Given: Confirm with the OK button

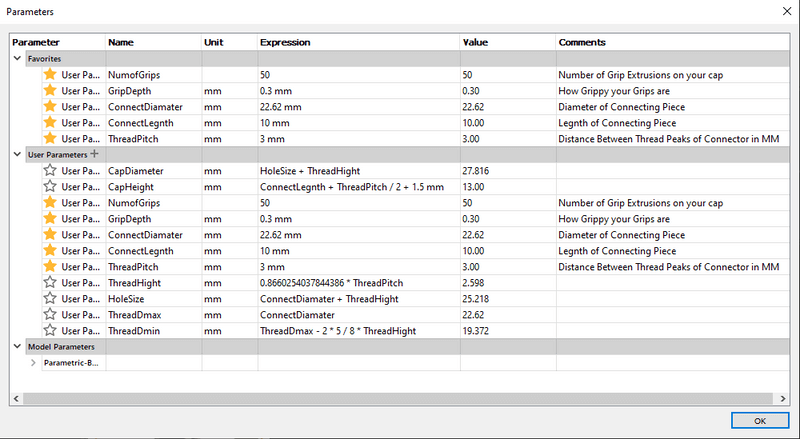Looking at the screenshot, I should (760, 421).
